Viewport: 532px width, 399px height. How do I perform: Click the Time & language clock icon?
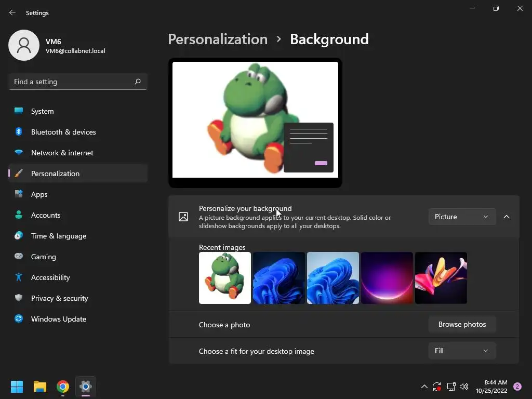[x=19, y=235]
